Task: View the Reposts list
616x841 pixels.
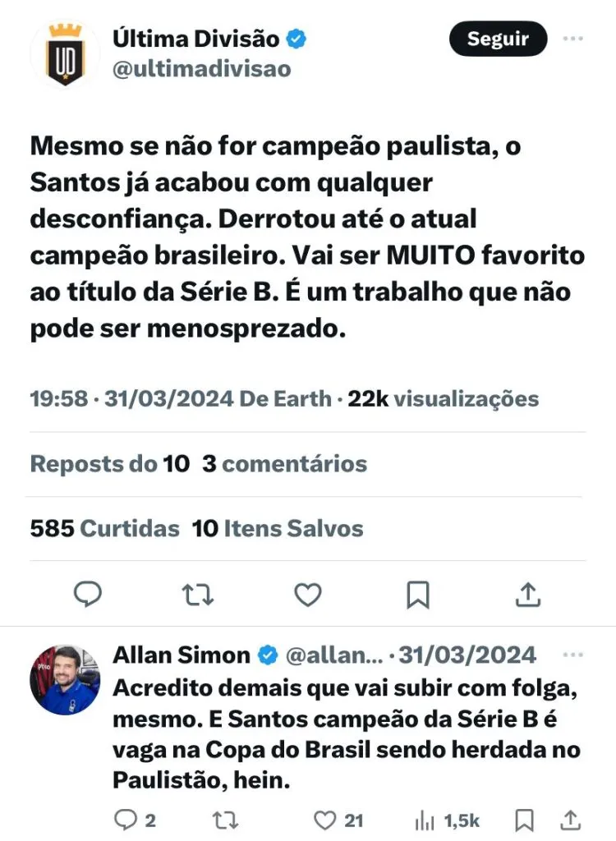Action: coord(109,464)
